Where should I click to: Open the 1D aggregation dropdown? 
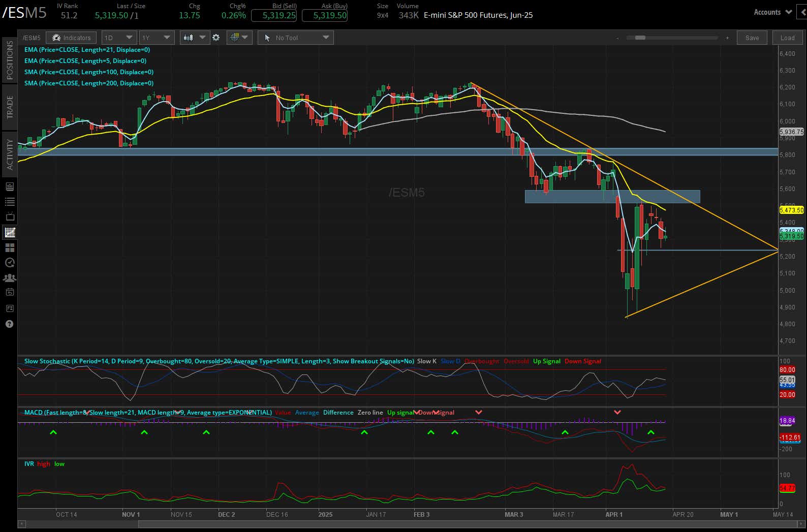[x=119, y=38]
